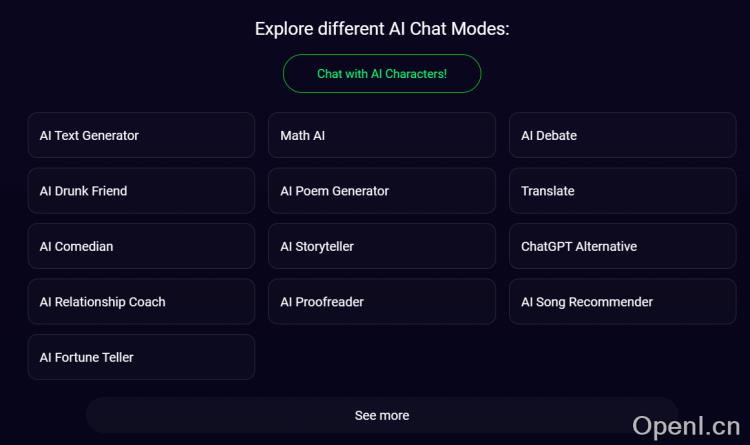The width and height of the screenshot is (750, 445).
Task: Choose the AI Drunk Friend mode
Action: click(141, 191)
